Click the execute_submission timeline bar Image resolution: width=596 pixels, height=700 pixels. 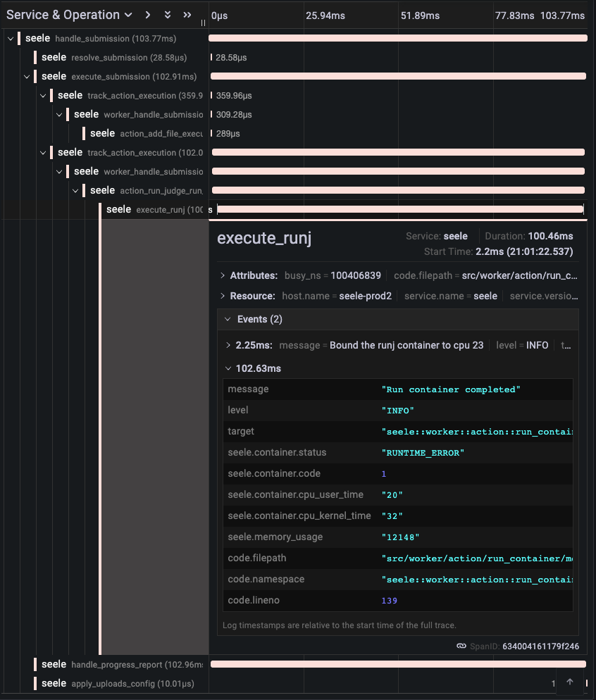coord(398,76)
